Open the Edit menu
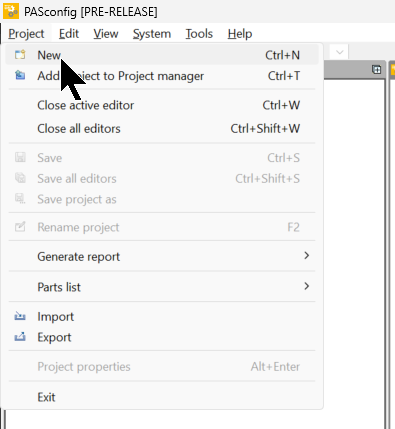Screen dimensions: 395x429 tap(69, 34)
